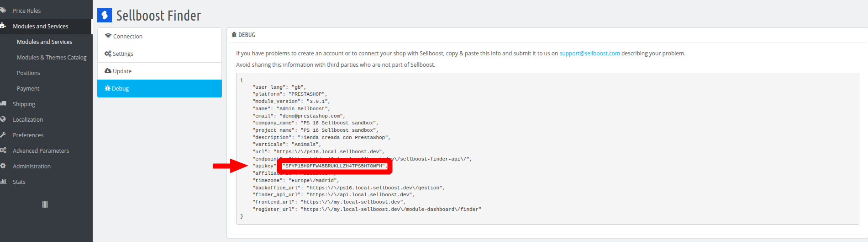868x242 pixels.
Task: Click the Shipping truck icon
Action: (3, 103)
